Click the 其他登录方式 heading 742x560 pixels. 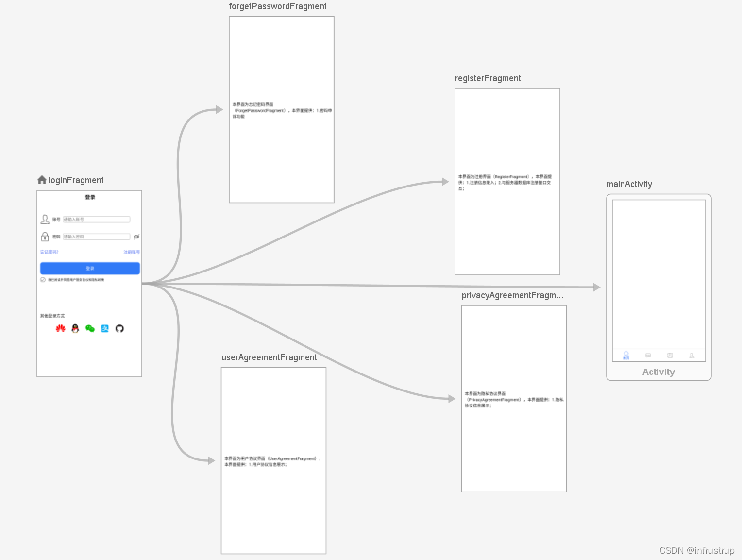click(x=52, y=316)
